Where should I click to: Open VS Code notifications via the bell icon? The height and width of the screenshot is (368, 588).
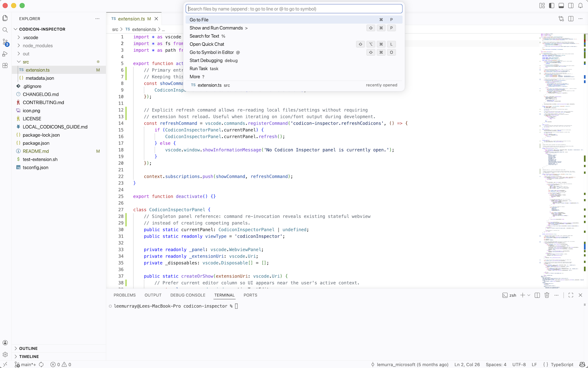580,6
